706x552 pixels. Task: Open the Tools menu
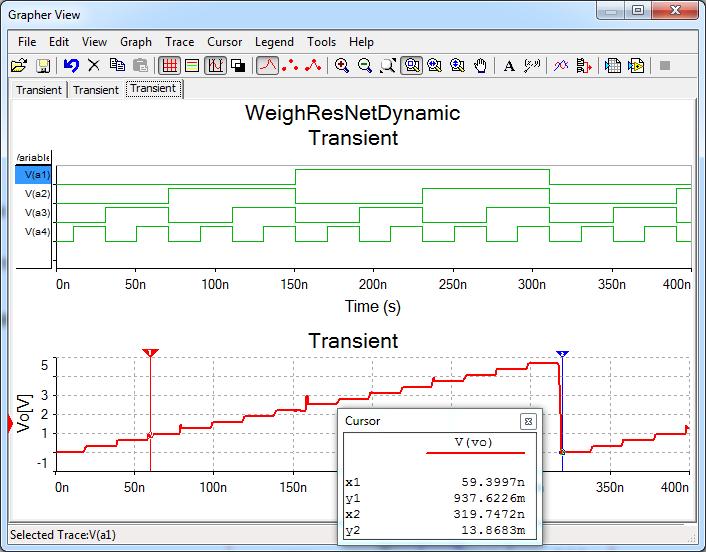321,42
